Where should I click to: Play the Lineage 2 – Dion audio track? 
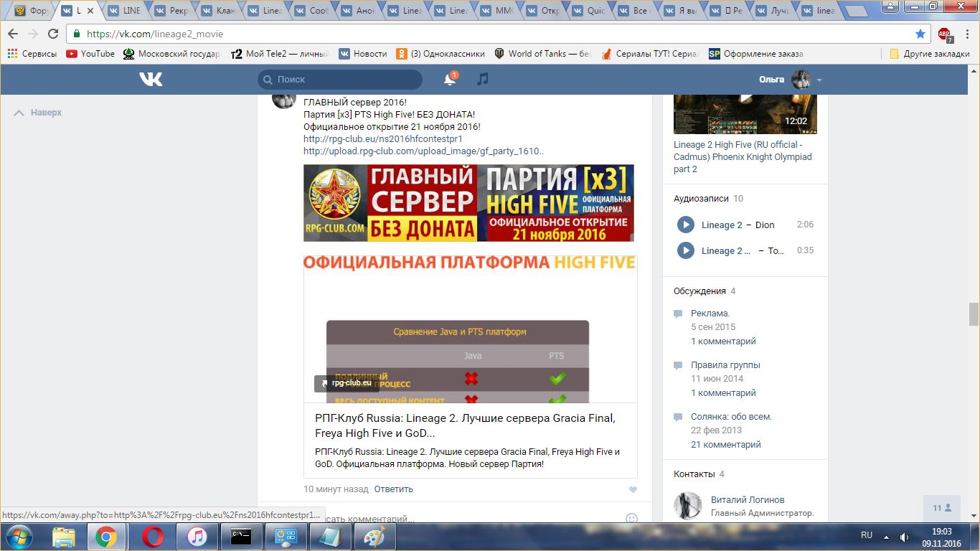[x=686, y=225]
